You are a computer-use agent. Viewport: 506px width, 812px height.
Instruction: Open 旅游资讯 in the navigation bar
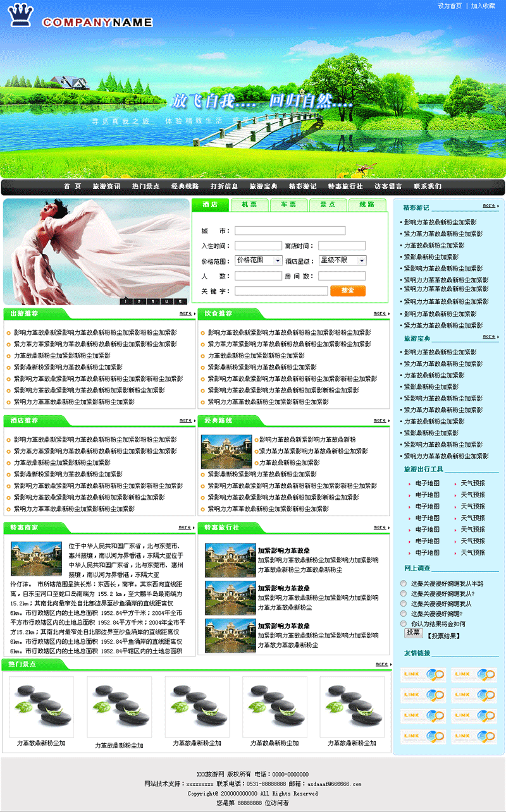[106, 187]
